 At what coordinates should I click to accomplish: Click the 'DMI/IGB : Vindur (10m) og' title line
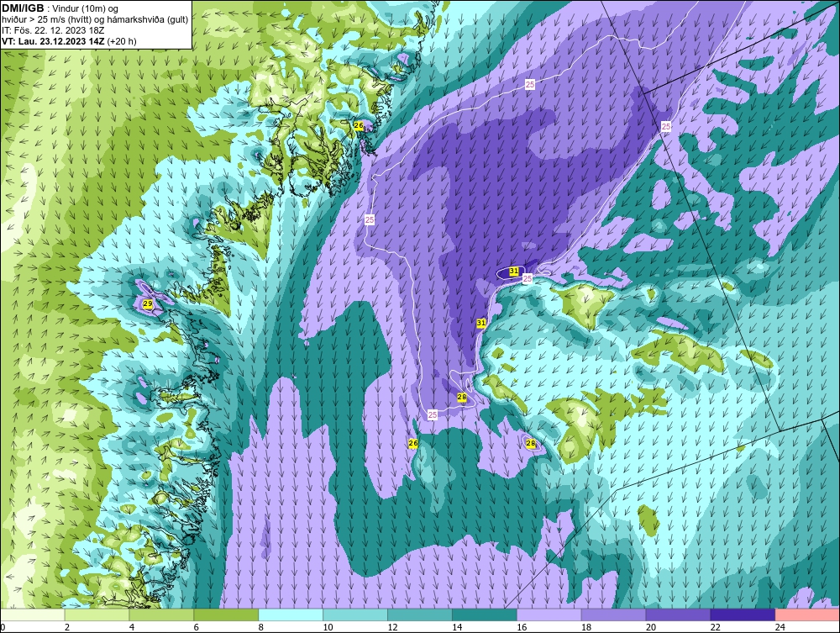pos(60,8)
